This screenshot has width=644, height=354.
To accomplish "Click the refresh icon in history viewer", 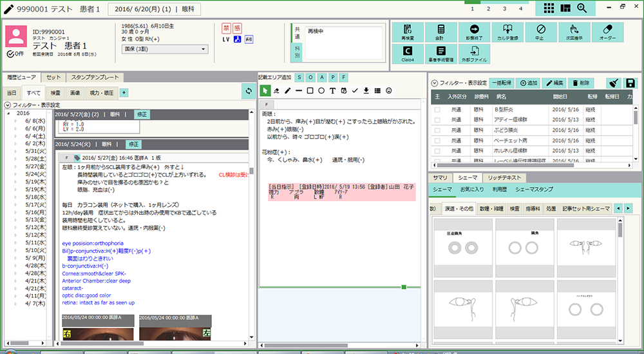I will coord(249,92).
